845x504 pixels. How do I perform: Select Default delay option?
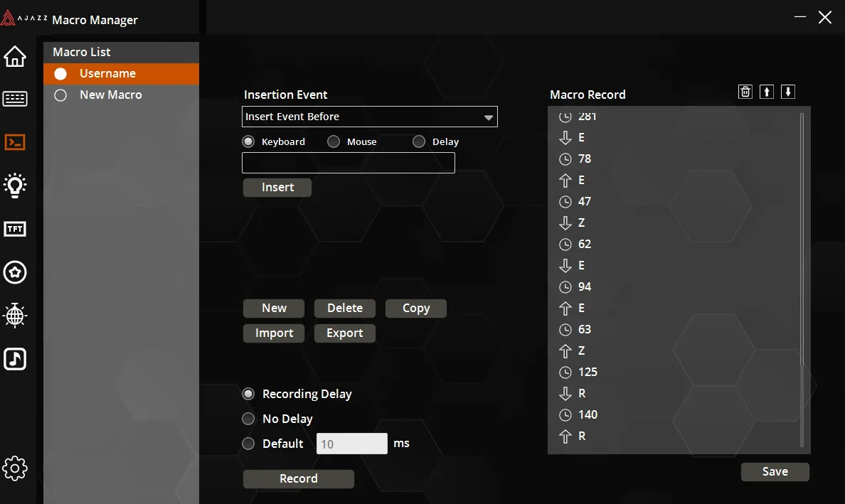pyautogui.click(x=248, y=444)
